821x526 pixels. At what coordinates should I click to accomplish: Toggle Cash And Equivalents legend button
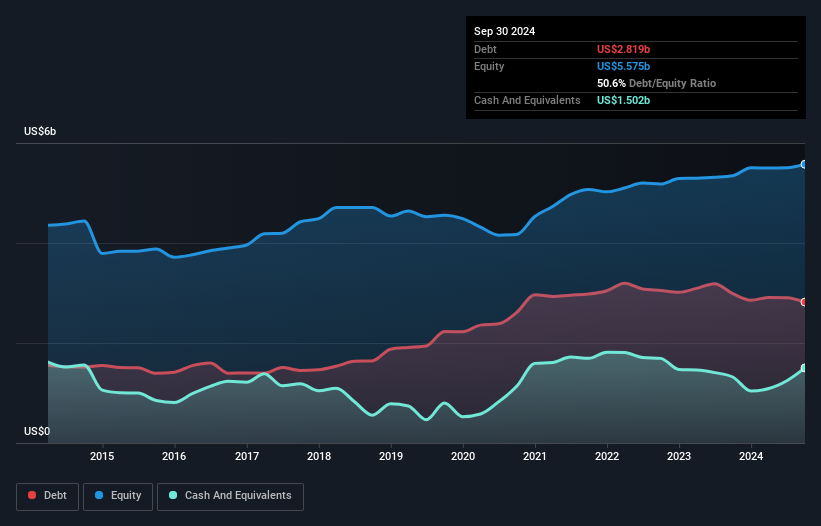point(230,496)
